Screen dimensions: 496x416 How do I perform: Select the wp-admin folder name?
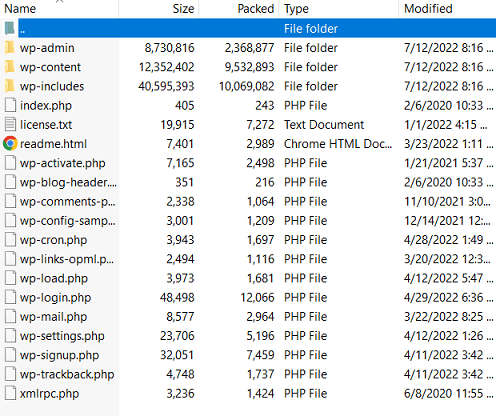pyautogui.click(x=47, y=48)
